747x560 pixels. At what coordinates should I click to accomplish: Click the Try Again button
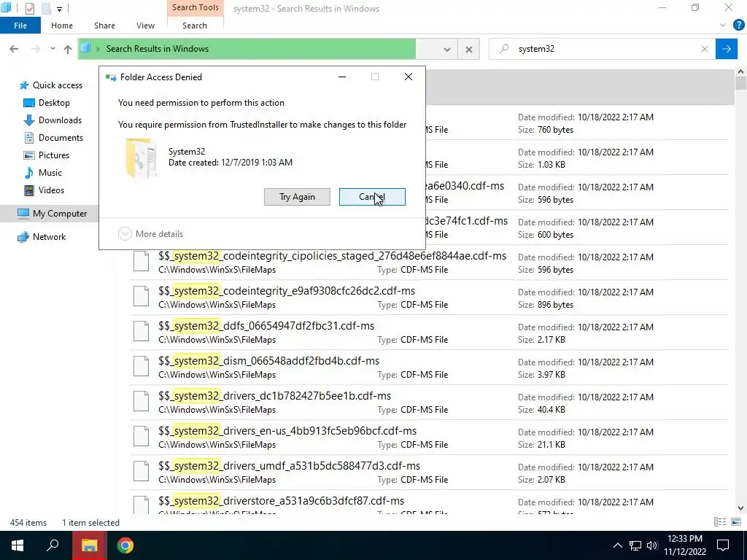point(297,197)
